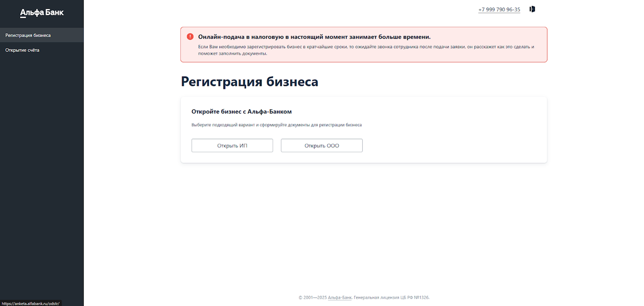This screenshot has width=644, height=306.
Task: Click the logout icon near phone number
Action: 532,9
